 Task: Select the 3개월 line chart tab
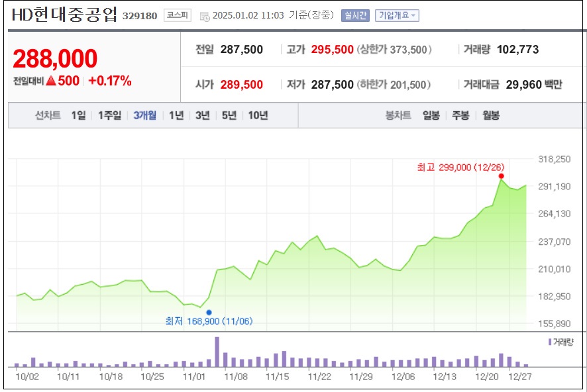pyautogui.click(x=145, y=115)
